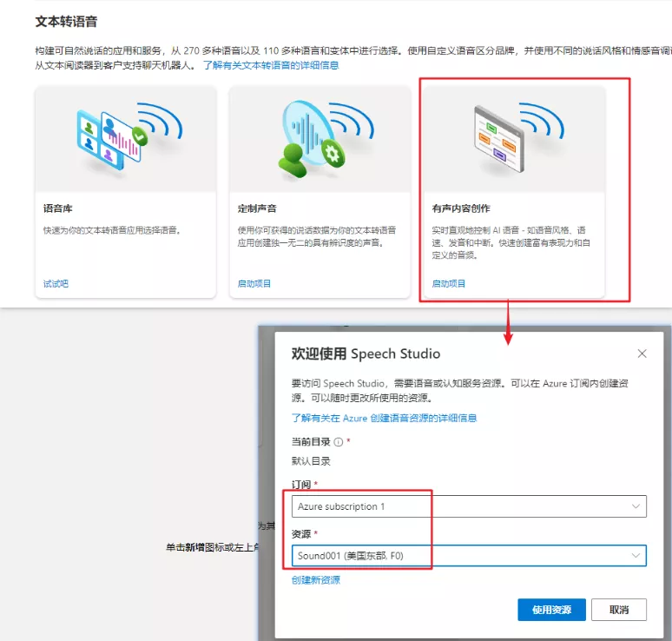
Task: Click the chevron arrow in the 资源 dropdown
Action: pyautogui.click(x=636, y=556)
